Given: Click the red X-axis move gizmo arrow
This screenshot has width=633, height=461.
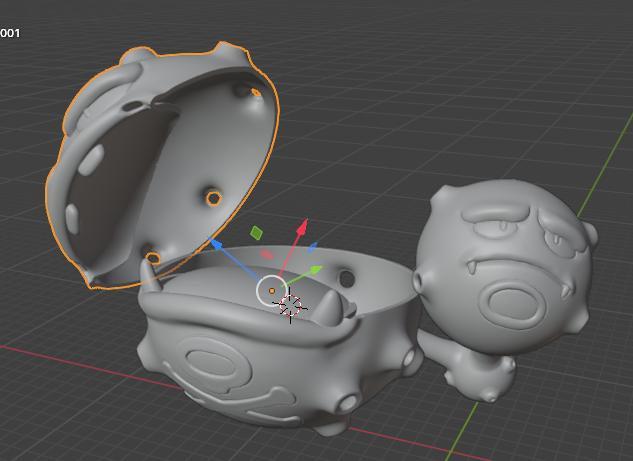Looking at the screenshot, I should pyautogui.click(x=302, y=227).
